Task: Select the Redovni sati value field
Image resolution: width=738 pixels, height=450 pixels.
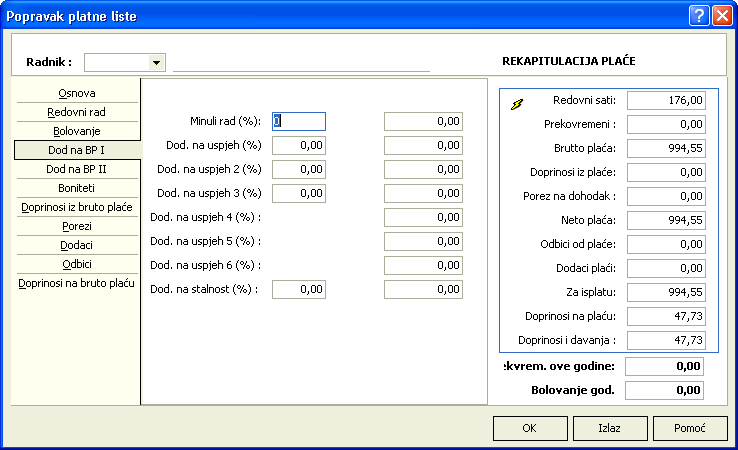Action: pyautogui.click(x=673, y=100)
